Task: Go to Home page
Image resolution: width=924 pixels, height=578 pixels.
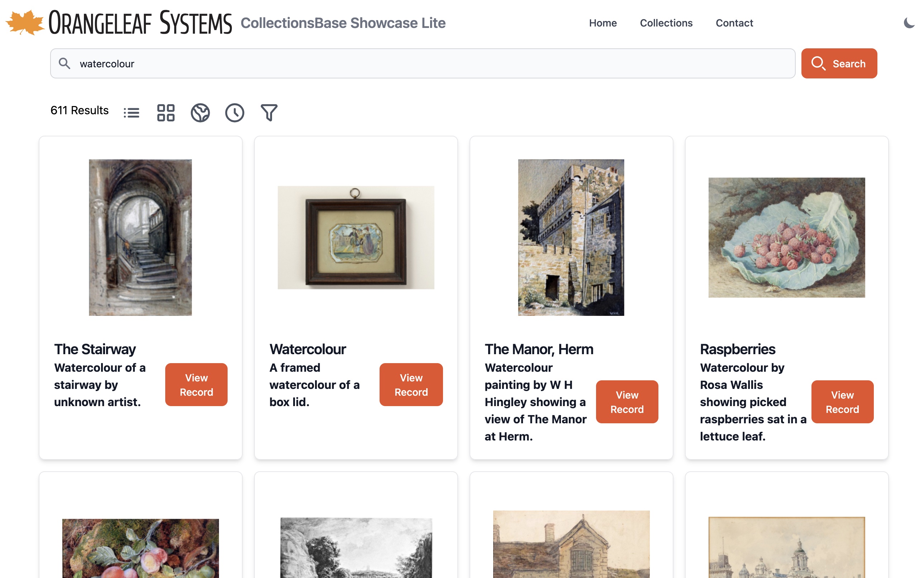Action: pos(602,23)
